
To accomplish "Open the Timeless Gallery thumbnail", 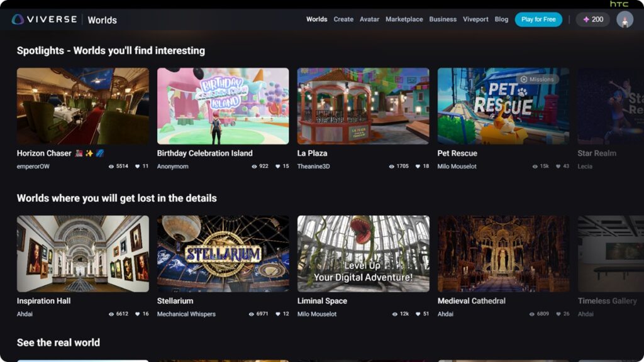I will click(611, 254).
